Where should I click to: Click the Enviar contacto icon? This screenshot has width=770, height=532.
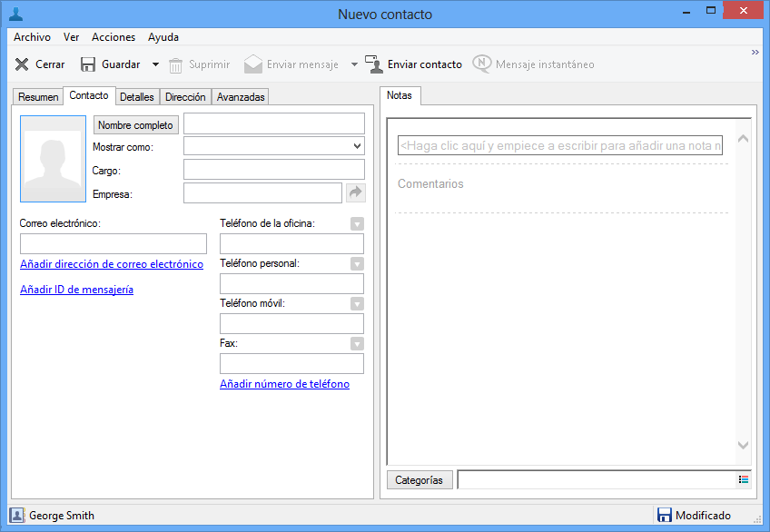click(374, 64)
